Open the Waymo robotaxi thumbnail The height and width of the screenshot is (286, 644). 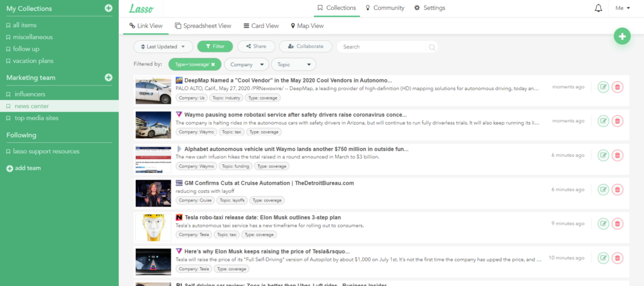[153, 125]
